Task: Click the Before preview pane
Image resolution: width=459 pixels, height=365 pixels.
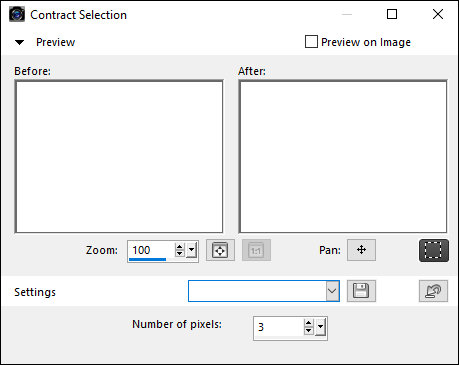Action: pos(119,157)
